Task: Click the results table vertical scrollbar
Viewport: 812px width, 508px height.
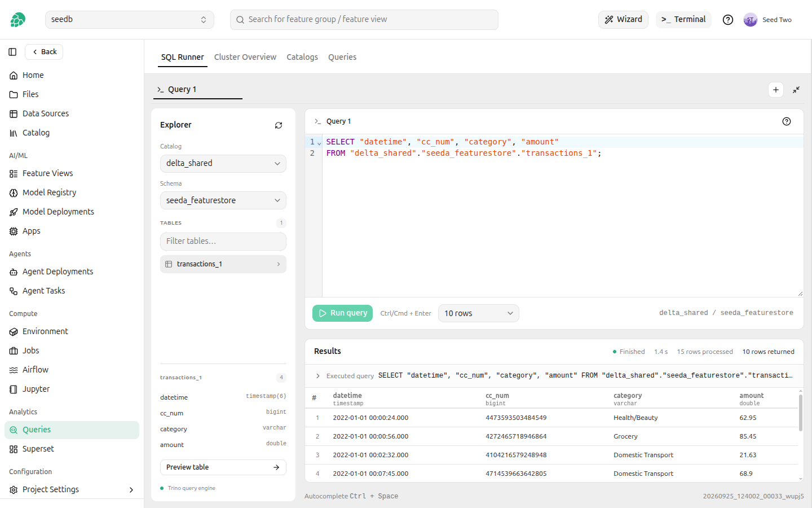Action: [801, 413]
